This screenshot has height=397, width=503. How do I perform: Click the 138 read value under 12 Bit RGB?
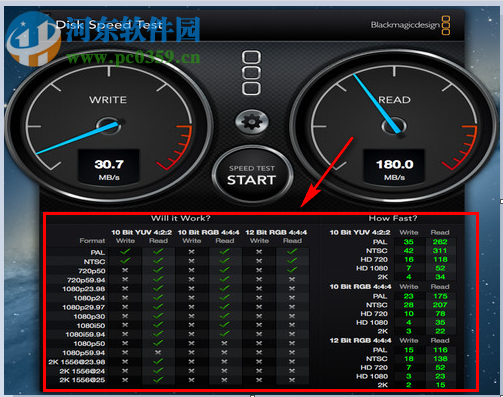pyautogui.click(x=440, y=359)
